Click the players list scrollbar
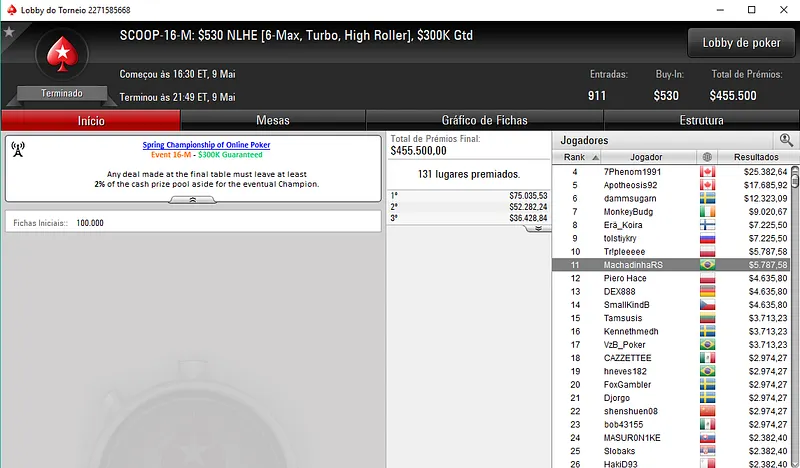The height and width of the screenshot is (468, 800). point(795,315)
